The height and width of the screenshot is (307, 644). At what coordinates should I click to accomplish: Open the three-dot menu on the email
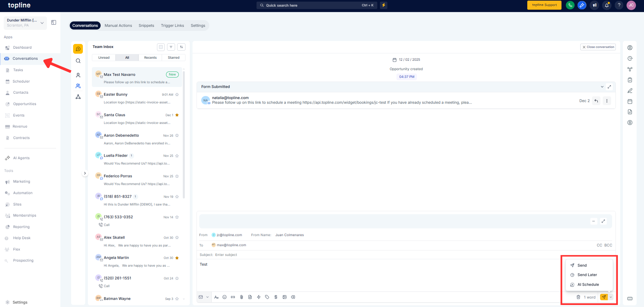click(x=607, y=101)
